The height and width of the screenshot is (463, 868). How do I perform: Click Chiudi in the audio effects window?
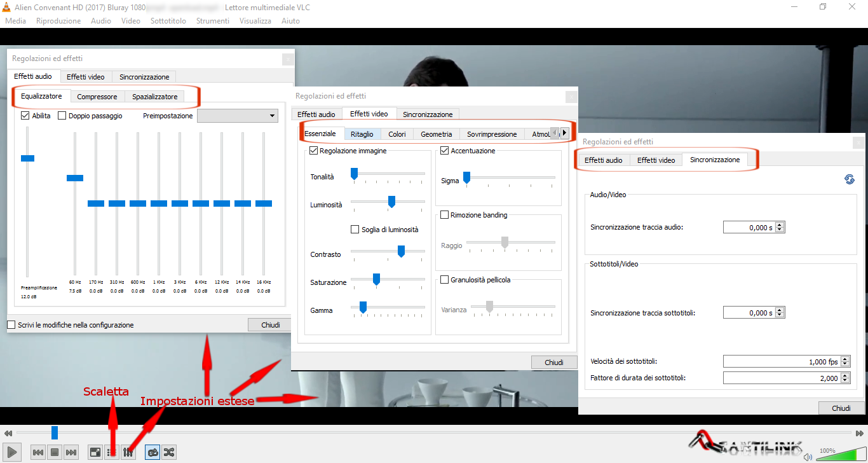pos(271,325)
